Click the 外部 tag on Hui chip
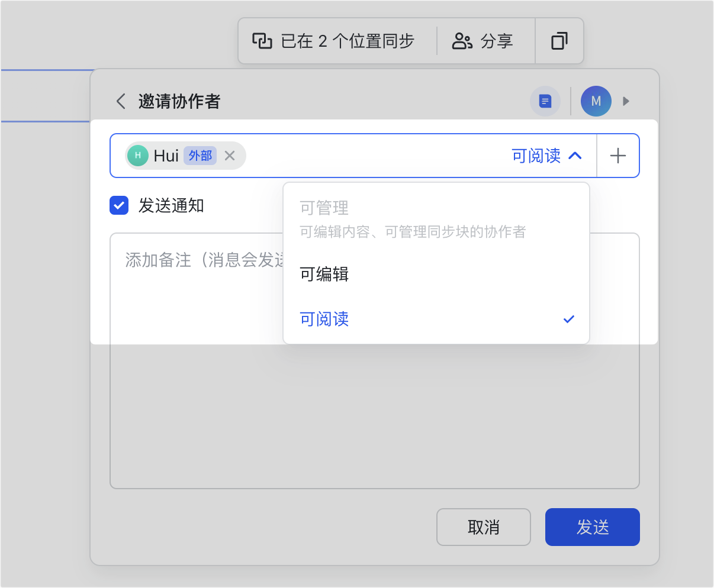714x588 pixels. (200, 156)
